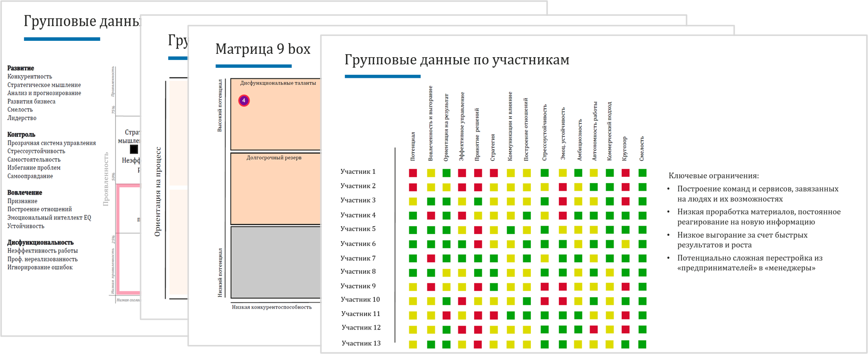
Task: Click the 'Развитие' heading in the left list
Action: click(21, 68)
